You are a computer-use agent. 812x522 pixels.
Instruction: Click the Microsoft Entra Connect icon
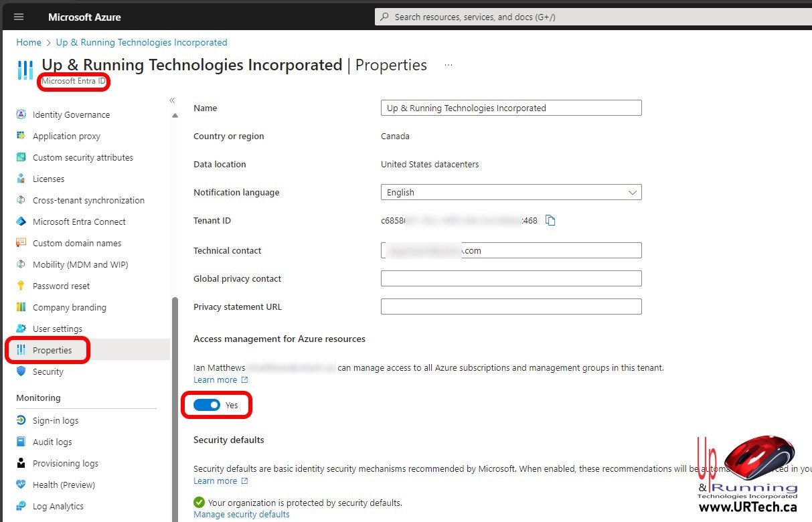pyautogui.click(x=21, y=222)
